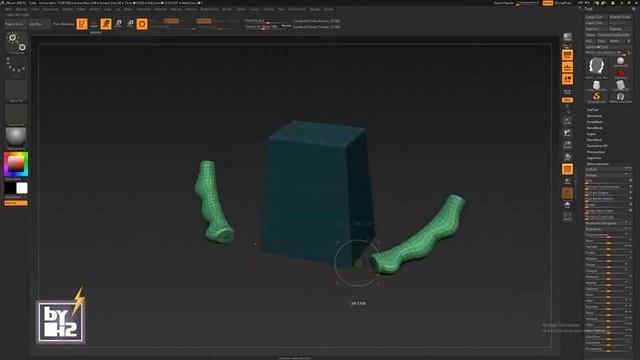The width and height of the screenshot is (640, 360).
Task: Click the BPR render icon
Action: click(567, 37)
